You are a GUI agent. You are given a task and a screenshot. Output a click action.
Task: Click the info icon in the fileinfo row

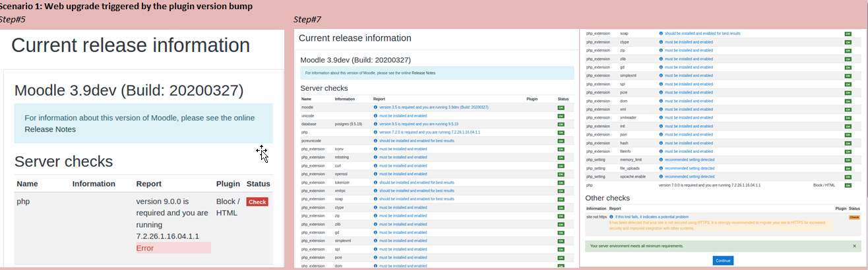(x=661, y=151)
